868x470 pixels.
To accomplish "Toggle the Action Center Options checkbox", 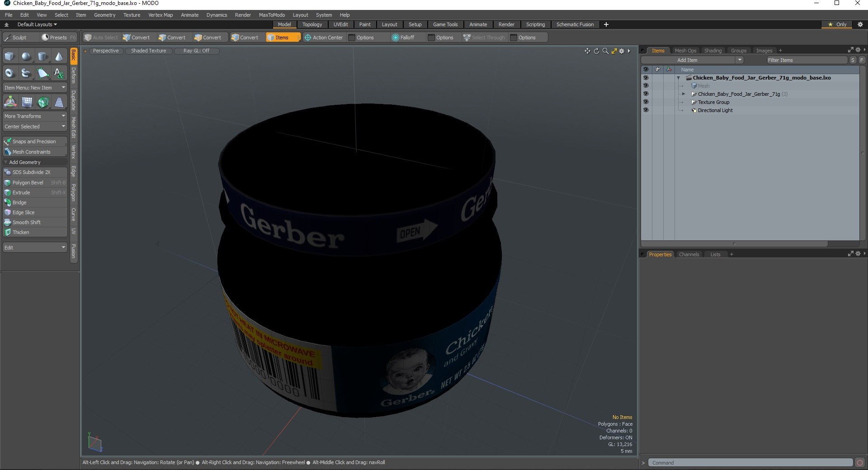I will (x=352, y=38).
